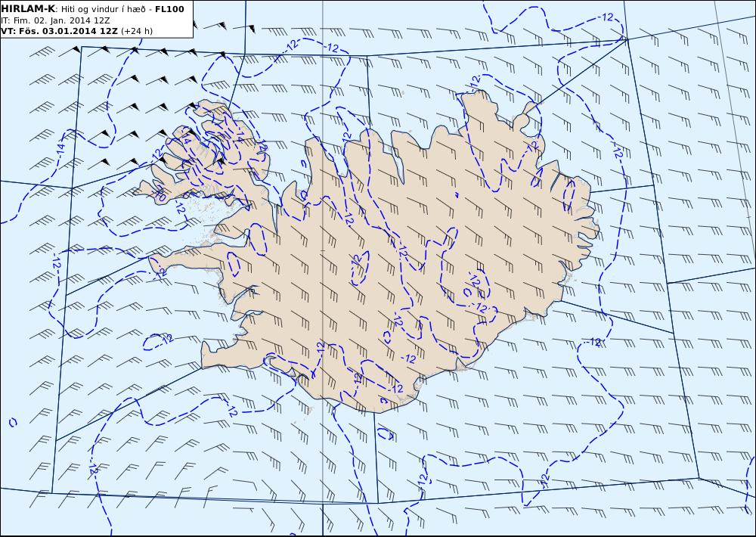Select the 'VT: Fös. 03.01.2014 12Z' valid time
Screen dimensions: 756x537
(x=59, y=31)
